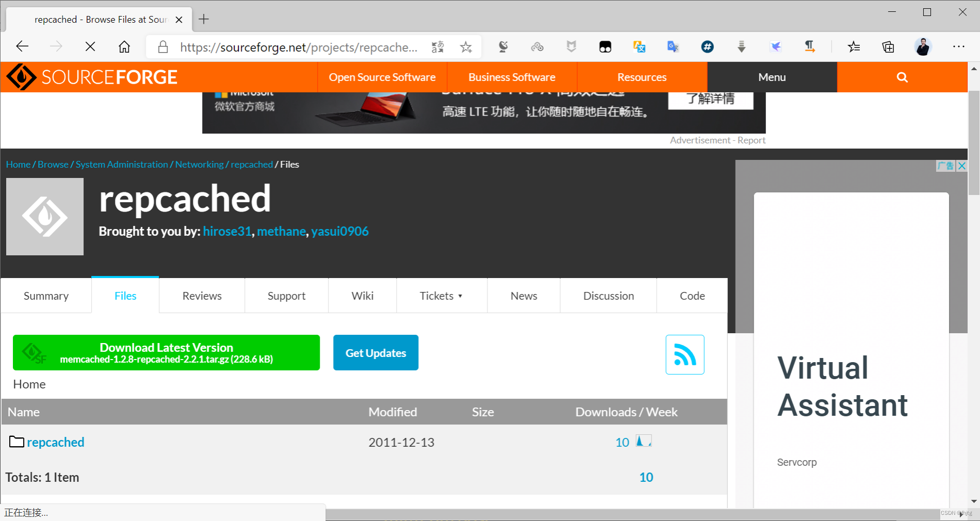Click the Microsoft Translator icon in the address bar

tap(438, 47)
